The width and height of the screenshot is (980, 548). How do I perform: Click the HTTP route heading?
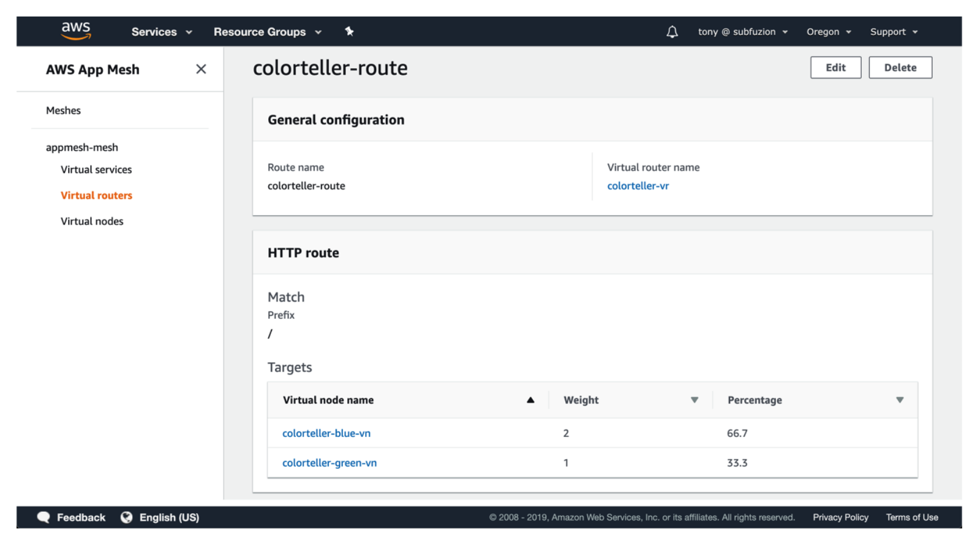(x=303, y=253)
